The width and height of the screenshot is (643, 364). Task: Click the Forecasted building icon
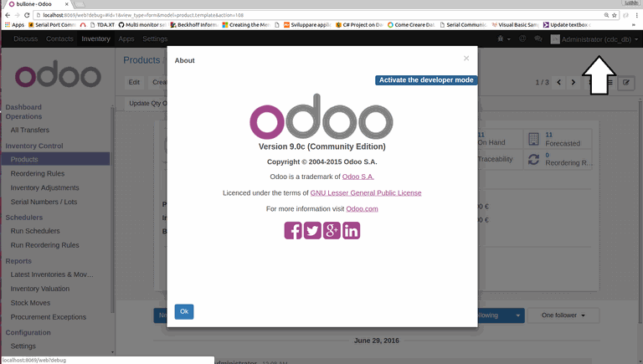click(533, 139)
